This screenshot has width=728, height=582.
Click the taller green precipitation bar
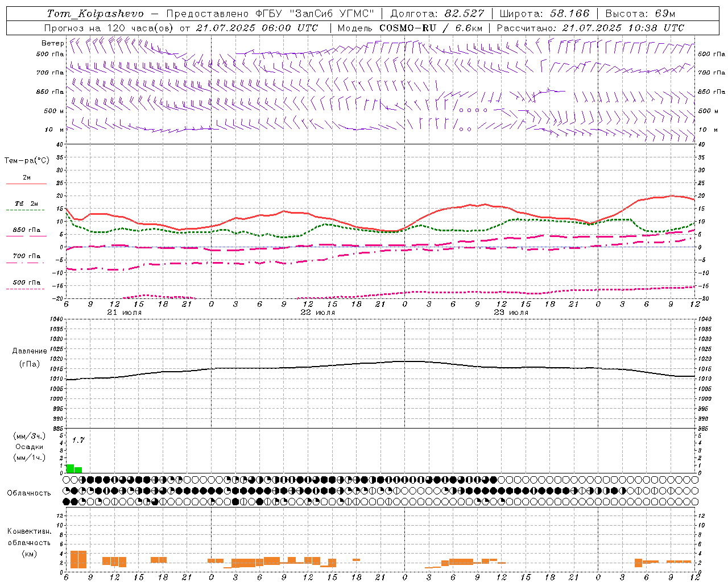70,468
